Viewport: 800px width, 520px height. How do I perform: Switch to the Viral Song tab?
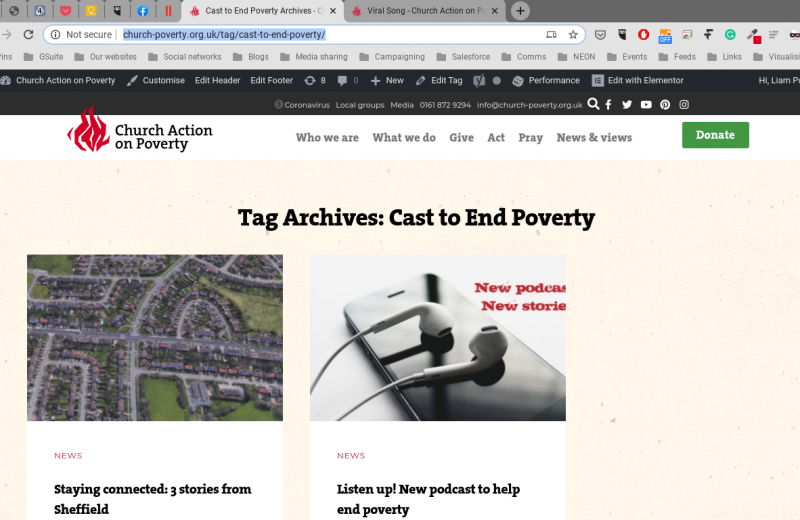coord(425,11)
